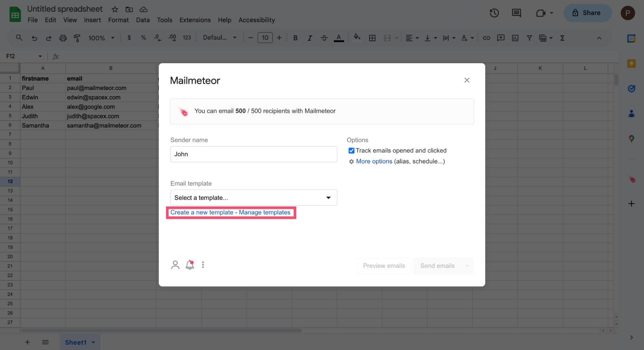Image resolution: width=644 pixels, height=350 pixels.
Task: Open Google Tasks in the side panel
Action: [x=631, y=89]
